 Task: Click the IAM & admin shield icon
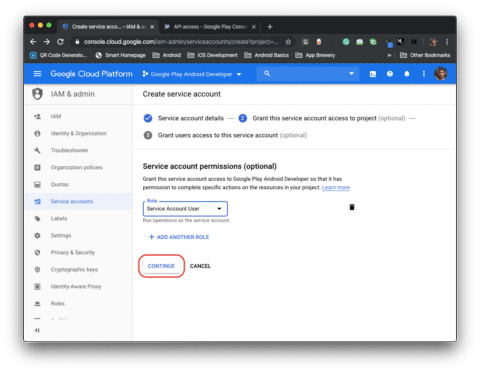point(37,94)
